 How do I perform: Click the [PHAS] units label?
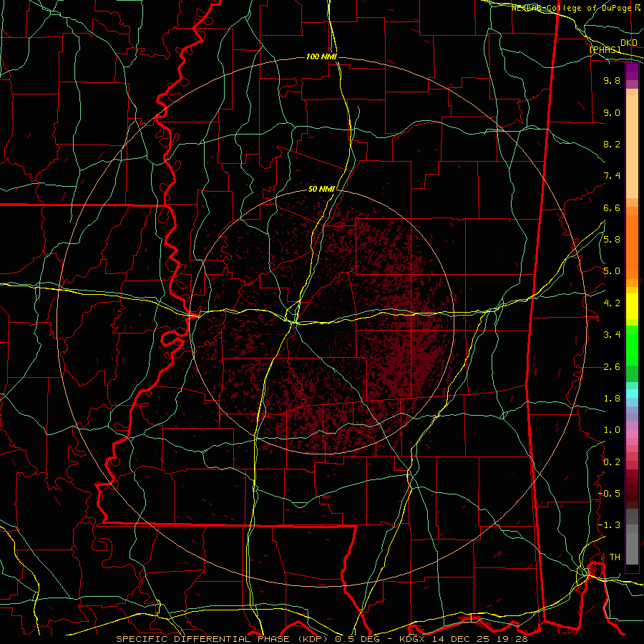605,49
